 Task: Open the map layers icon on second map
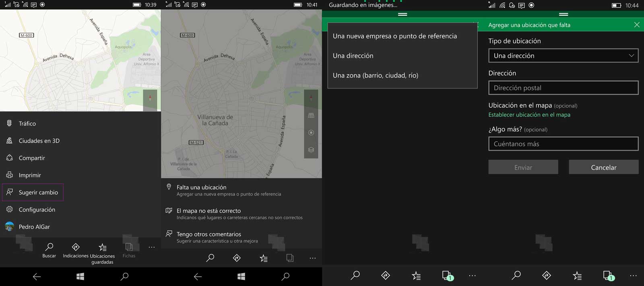click(311, 150)
